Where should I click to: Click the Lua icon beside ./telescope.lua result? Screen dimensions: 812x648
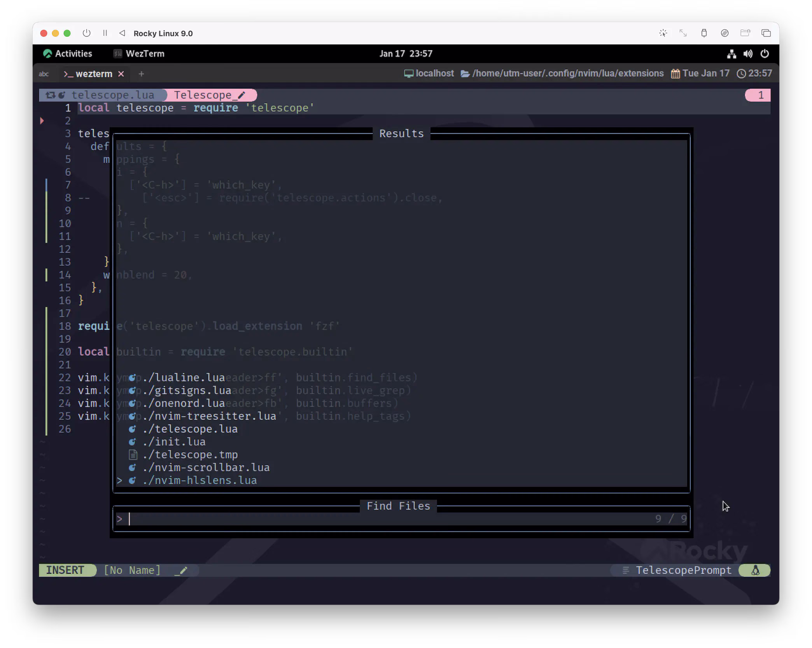[x=133, y=429]
